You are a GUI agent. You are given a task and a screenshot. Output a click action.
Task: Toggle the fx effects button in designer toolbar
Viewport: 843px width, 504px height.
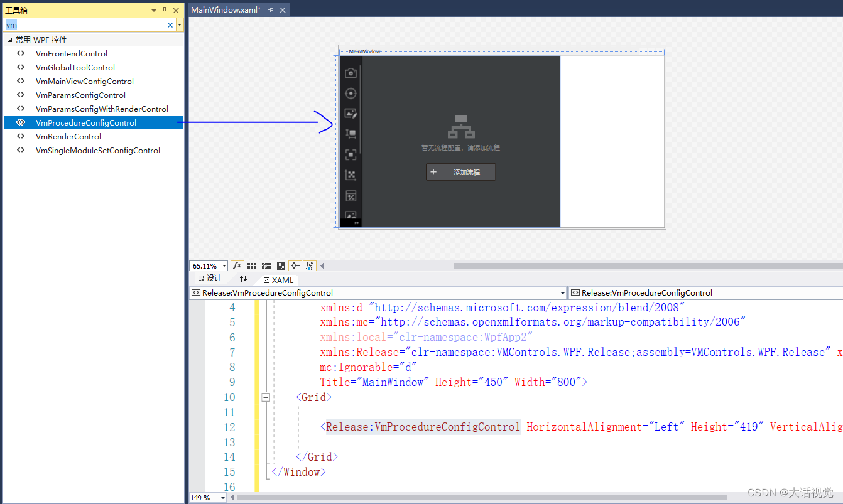pyautogui.click(x=237, y=266)
